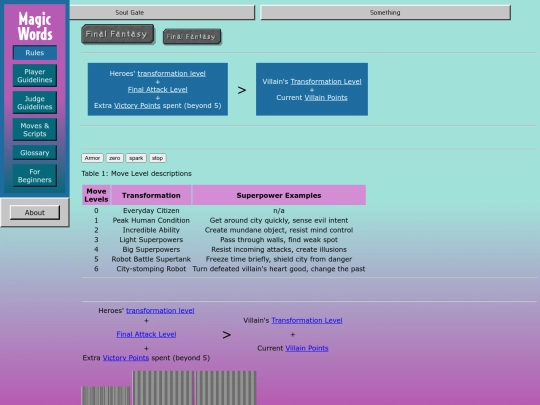Click 'Resist incoming attacks, create illusions'

point(279,249)
